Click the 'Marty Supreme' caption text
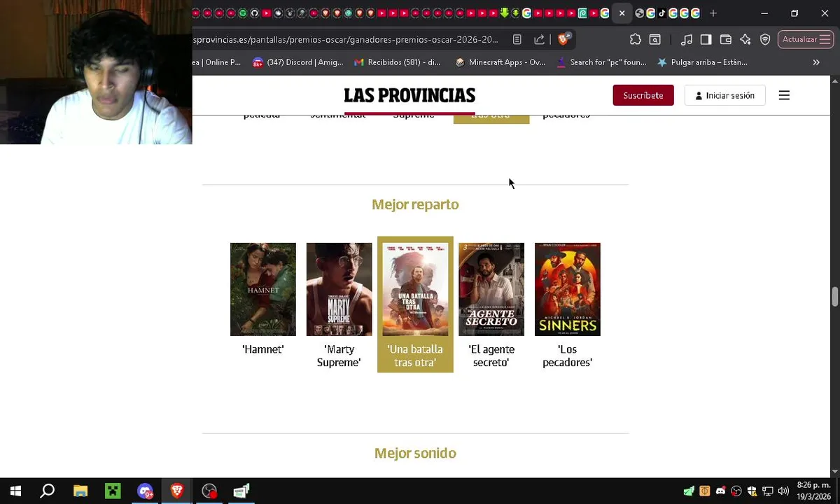 (339, 356)
